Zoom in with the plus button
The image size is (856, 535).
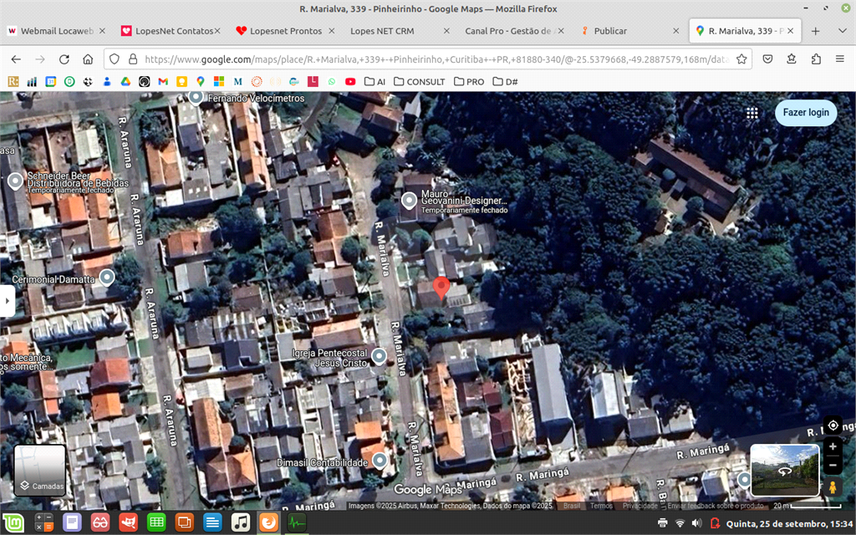click(x=833, y=447)
